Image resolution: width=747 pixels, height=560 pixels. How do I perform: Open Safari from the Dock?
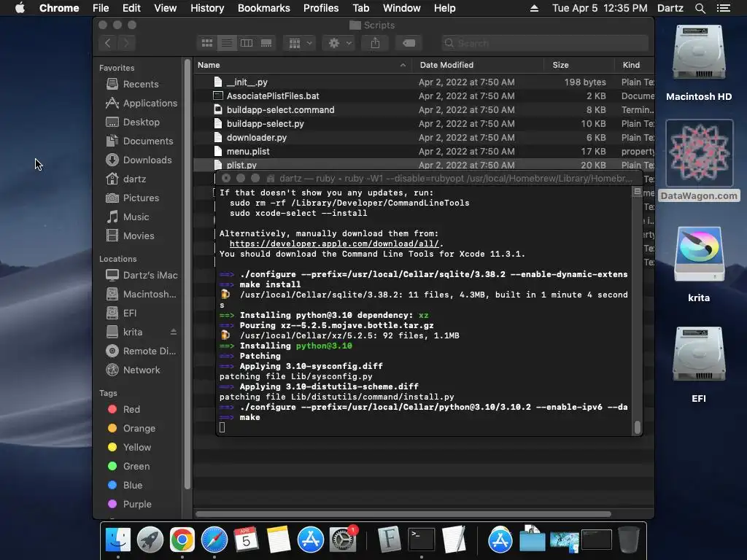(x=214, y=540)
